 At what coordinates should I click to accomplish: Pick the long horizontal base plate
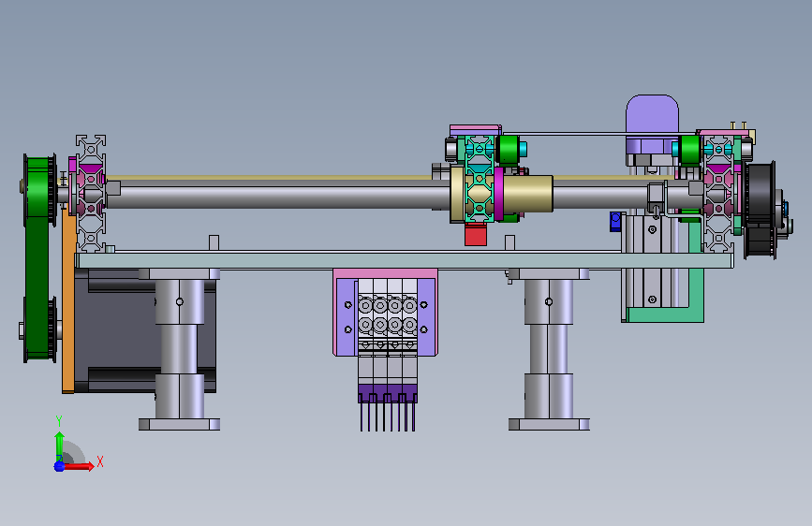click(x=404, y=260)
